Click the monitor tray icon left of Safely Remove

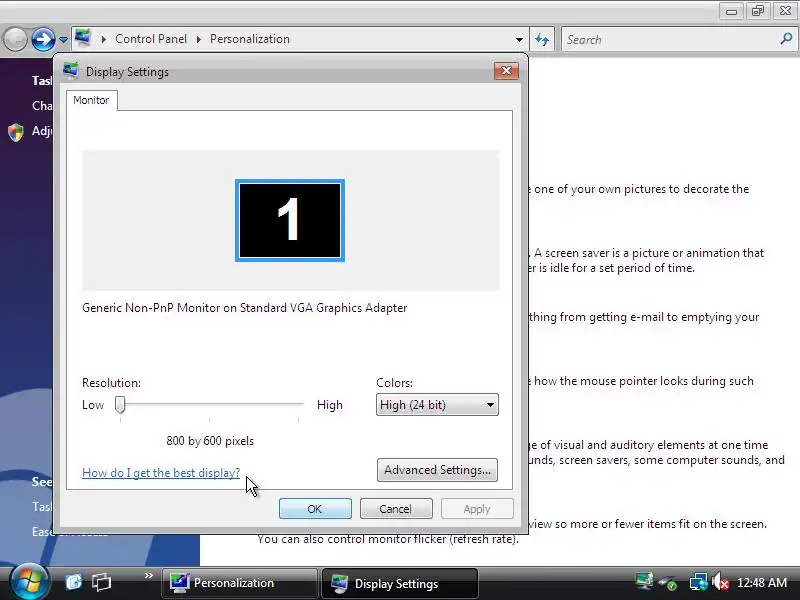click(x=644, y=581)
